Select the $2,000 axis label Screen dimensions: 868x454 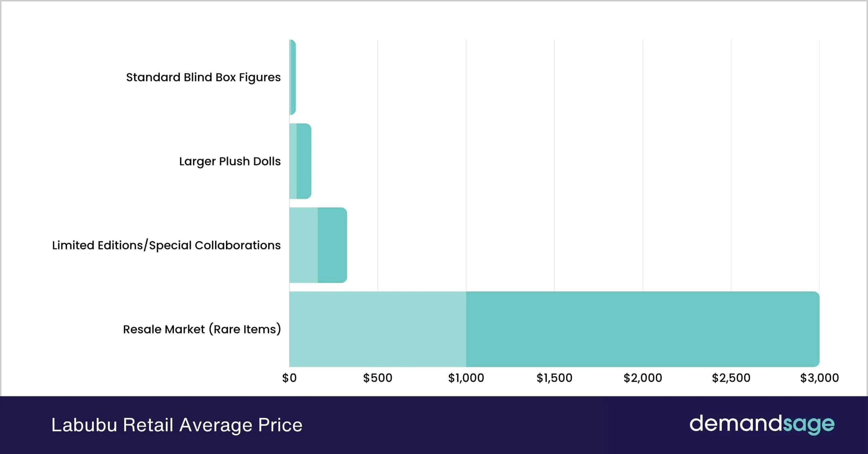point(643,378)
